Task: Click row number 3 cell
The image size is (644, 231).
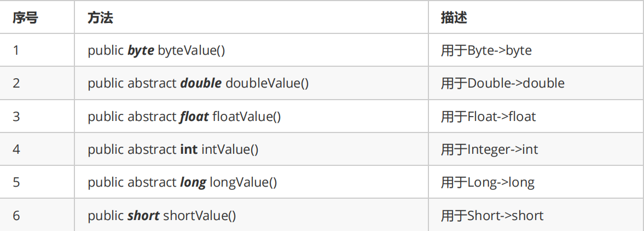Action: pos(37,117)
